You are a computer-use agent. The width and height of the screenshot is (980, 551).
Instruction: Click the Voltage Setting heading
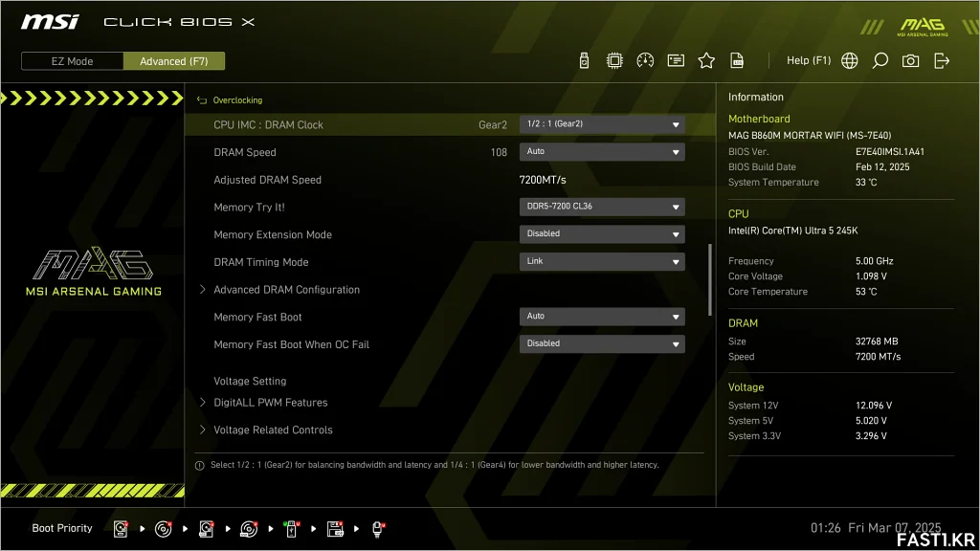point(250,381)
